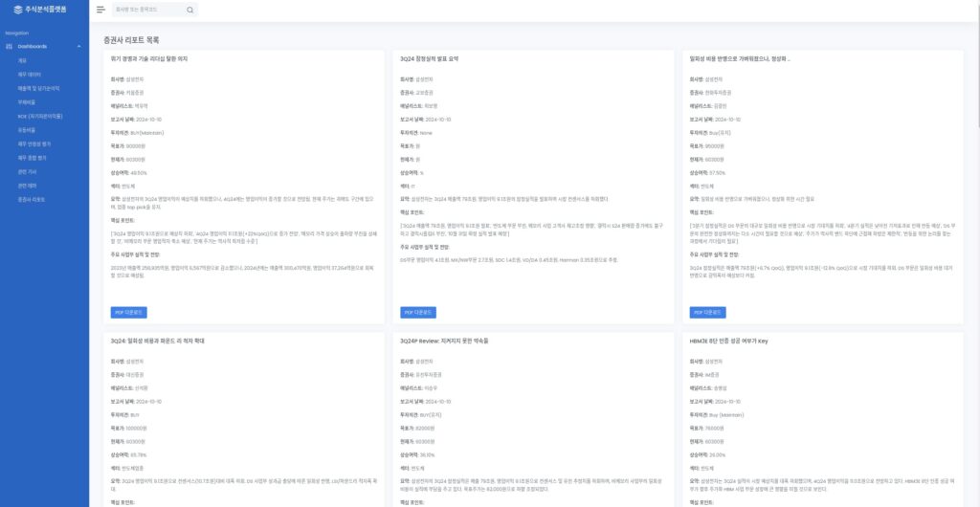Click the first card title about 위기 경영과 기술 리더십
This screenshot has width=980, height=507.
tap(148, 58)
